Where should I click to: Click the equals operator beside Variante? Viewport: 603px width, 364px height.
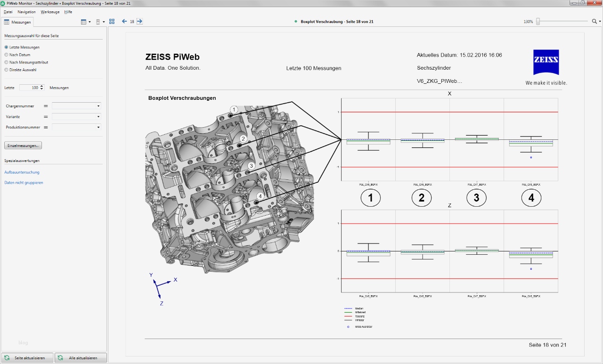point(46,116)
